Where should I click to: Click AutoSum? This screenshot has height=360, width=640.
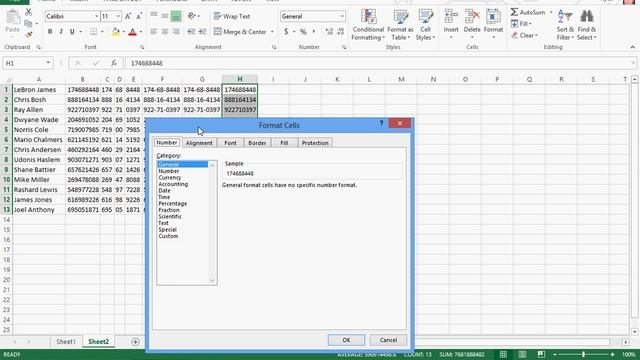coord(528,13)
